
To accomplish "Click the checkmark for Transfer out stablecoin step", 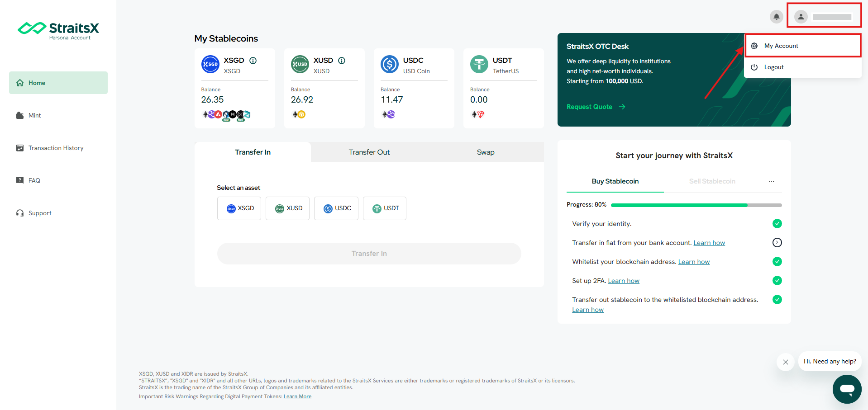I will pos(777,300).
